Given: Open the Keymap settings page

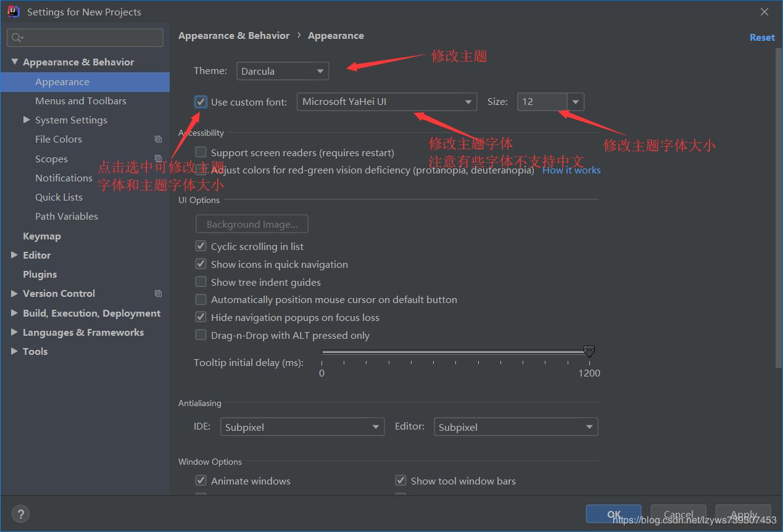Looking at the screenshot, I should coord(42,236).
